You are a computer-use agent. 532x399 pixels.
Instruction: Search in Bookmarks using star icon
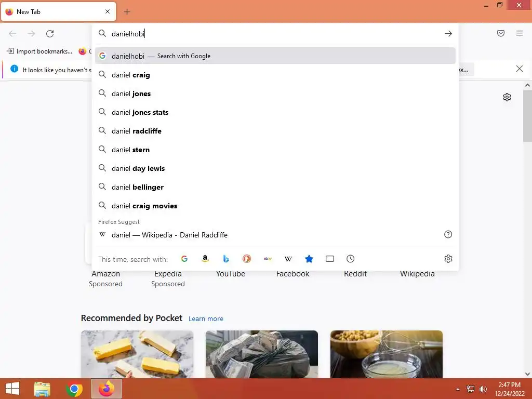(x=309, y=259)
